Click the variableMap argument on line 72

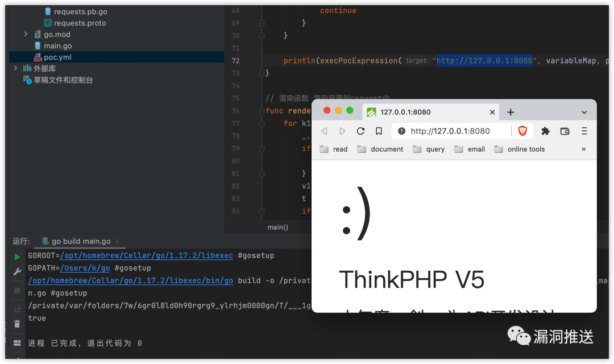click(571, 61)
